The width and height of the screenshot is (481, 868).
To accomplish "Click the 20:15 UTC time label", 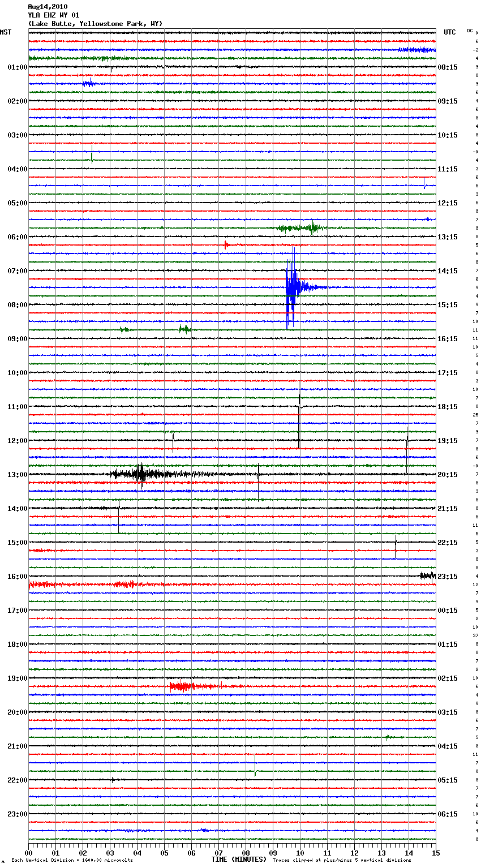I will (x=448, y=475).
